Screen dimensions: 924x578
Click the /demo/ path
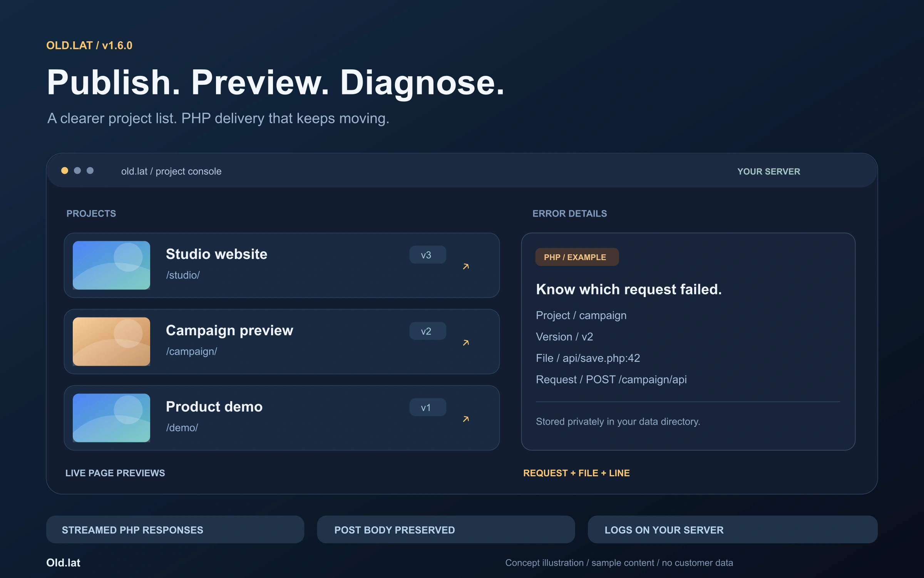pyautogui.click(x=182, y=428)
